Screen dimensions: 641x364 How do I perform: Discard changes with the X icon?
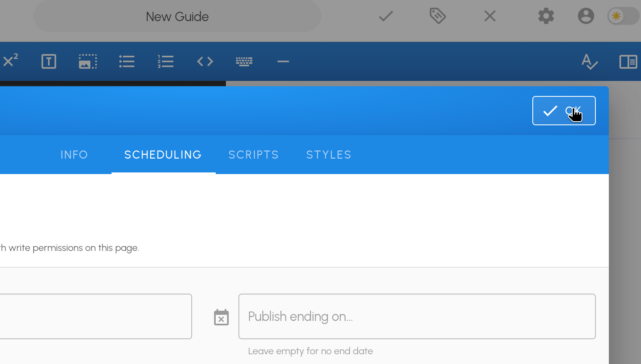490,16
